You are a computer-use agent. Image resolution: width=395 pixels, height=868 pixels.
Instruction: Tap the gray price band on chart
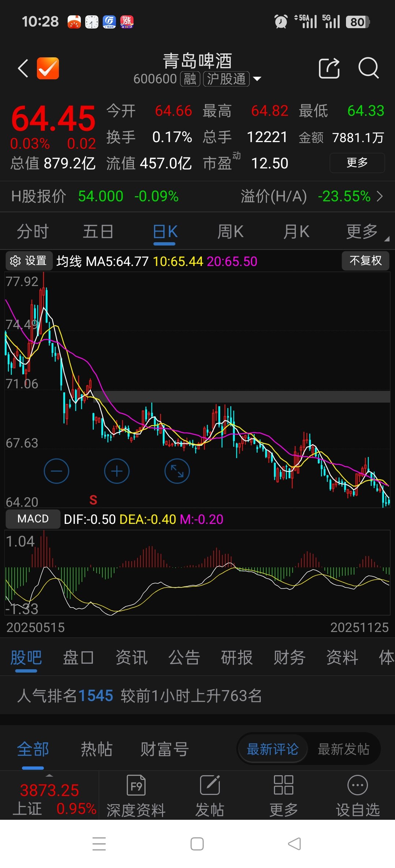pyautogui.click(x=241, y=397)
